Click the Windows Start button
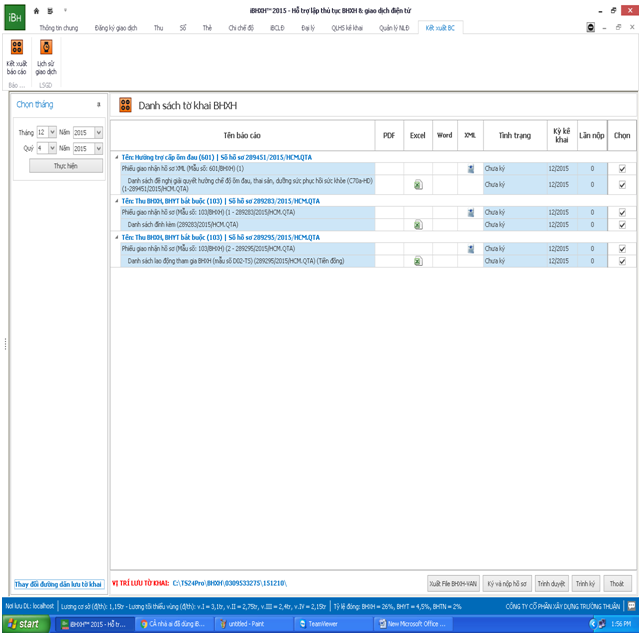This screenshot has width=641, height=635. (x=25, y=624)
